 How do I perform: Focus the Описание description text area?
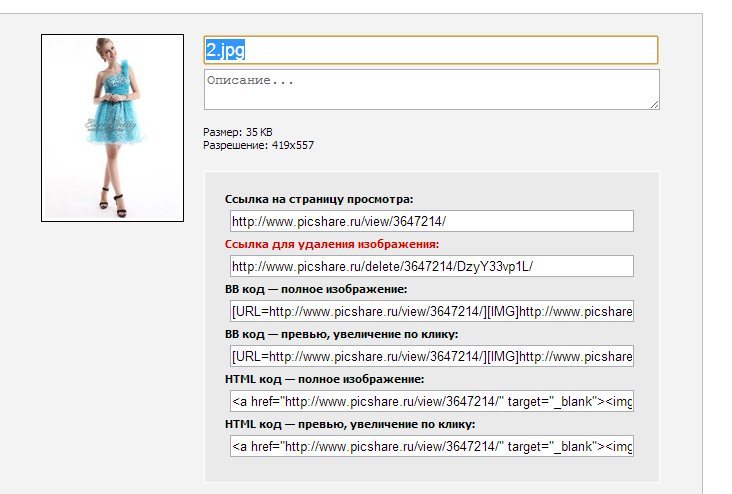pyautogui.click(x=430, y=89)
